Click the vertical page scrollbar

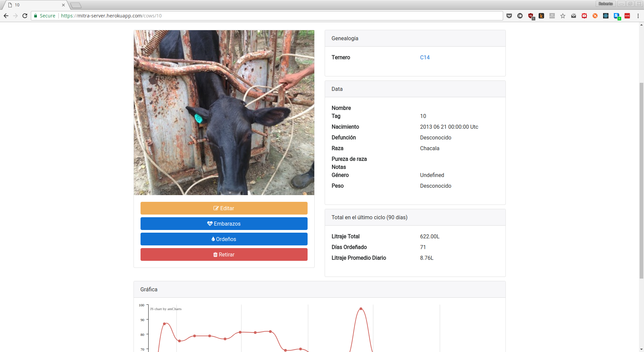click(641, 180)
